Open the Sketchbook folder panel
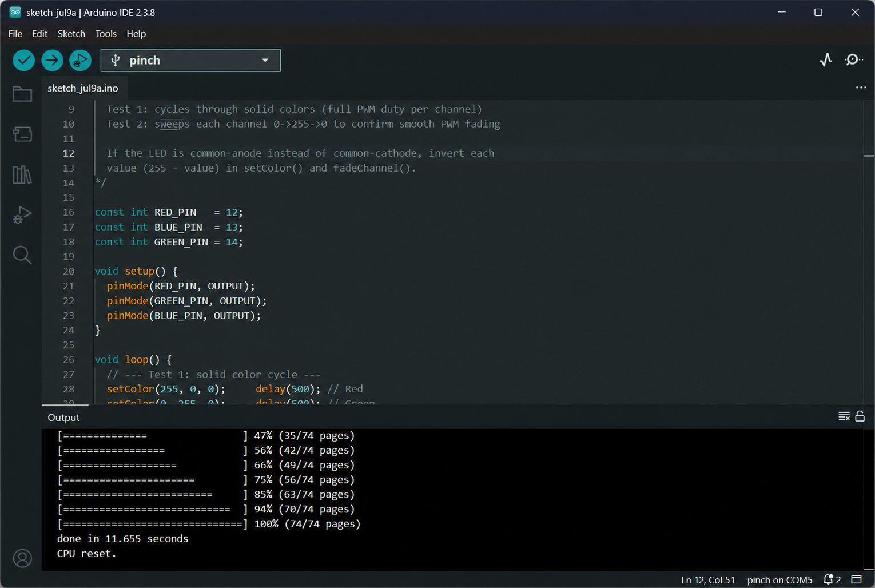 22,94
